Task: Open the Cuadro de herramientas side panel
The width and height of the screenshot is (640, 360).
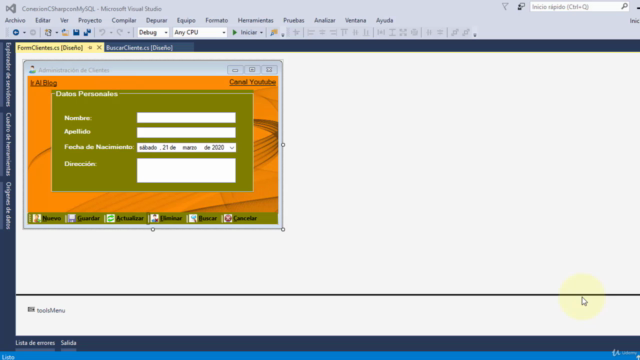Action: pyautogui.click(x=8, y=144)
